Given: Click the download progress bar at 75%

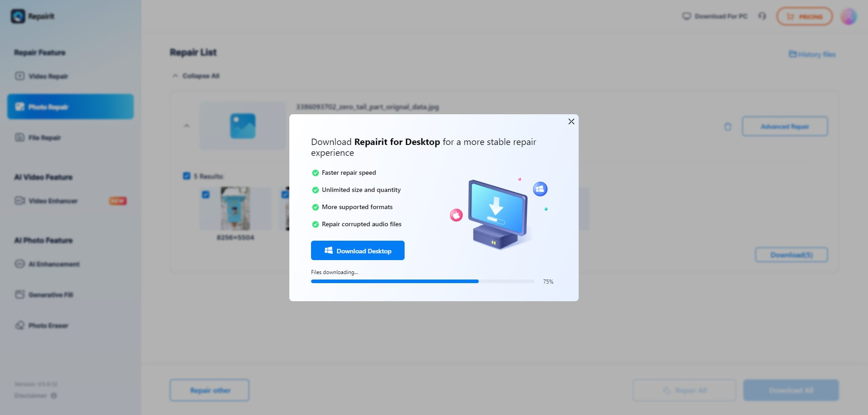Looking at the screenshot, I should pyautogui.click(x=422, y=281).
